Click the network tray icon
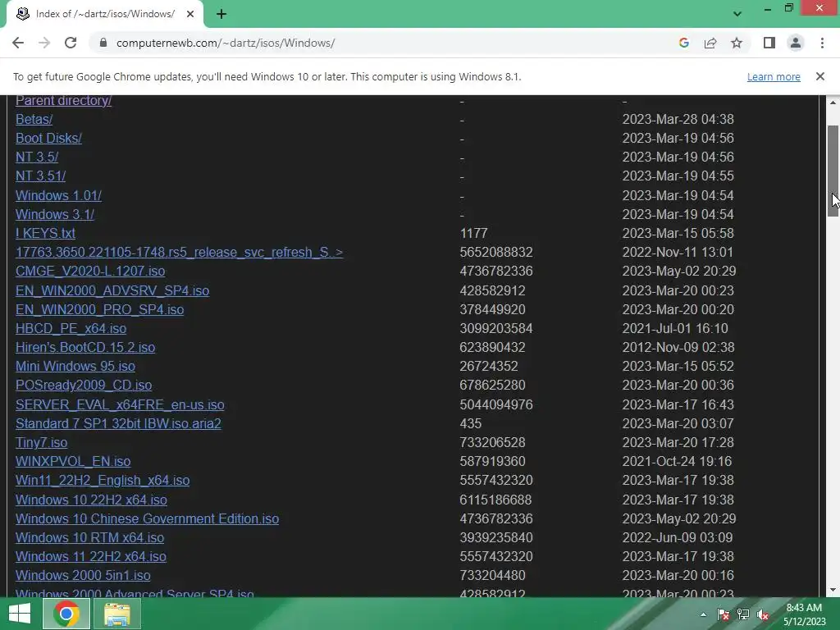 [x=743, y=614]
